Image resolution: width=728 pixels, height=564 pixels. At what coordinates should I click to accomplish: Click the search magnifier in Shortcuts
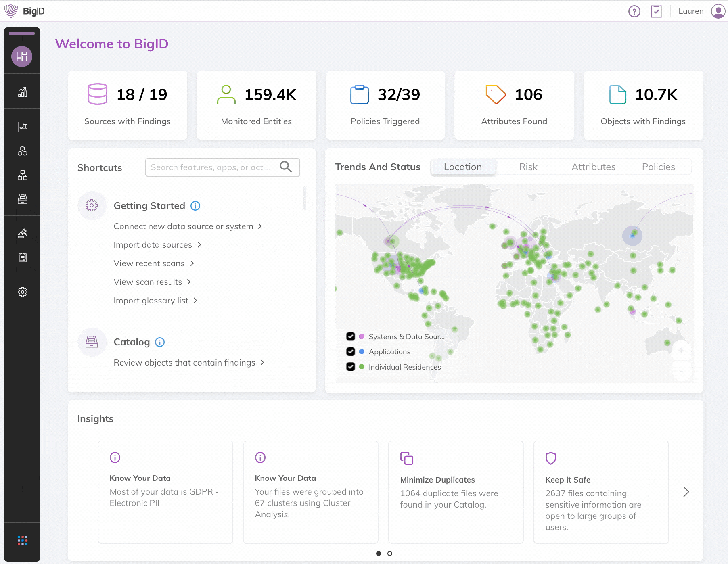tap(286, 167)
